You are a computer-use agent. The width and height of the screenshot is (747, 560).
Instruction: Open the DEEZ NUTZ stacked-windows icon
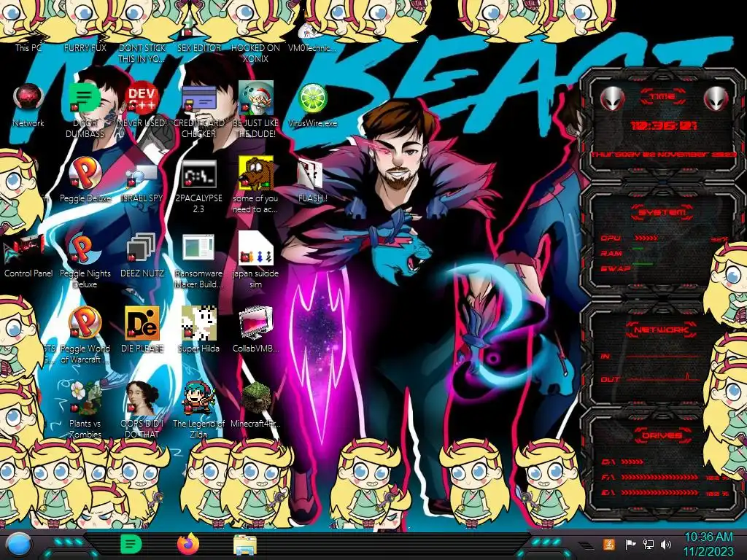(x=142, y=249)
